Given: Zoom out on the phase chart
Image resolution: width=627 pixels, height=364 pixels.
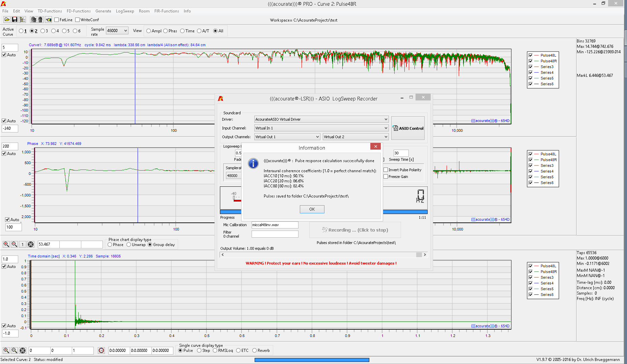Looking at the screenshot, I should (15, 244).
